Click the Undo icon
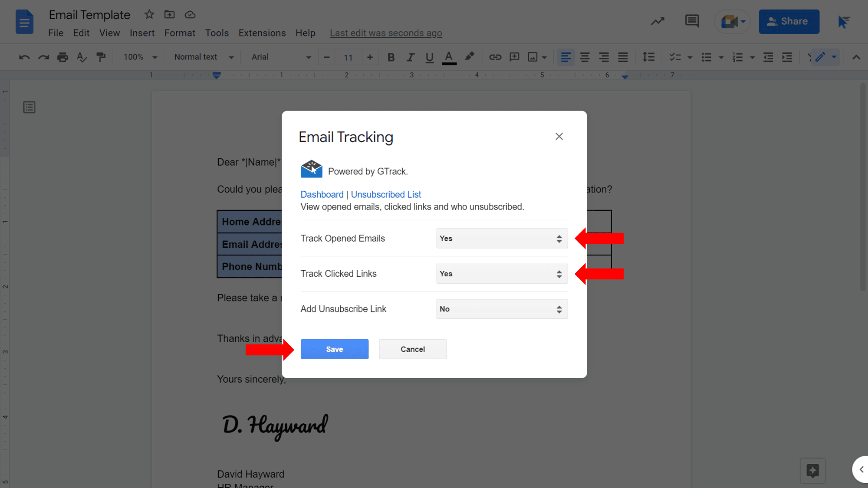The width and height of the screenshot is (868, 488). [x=24, y=57]
